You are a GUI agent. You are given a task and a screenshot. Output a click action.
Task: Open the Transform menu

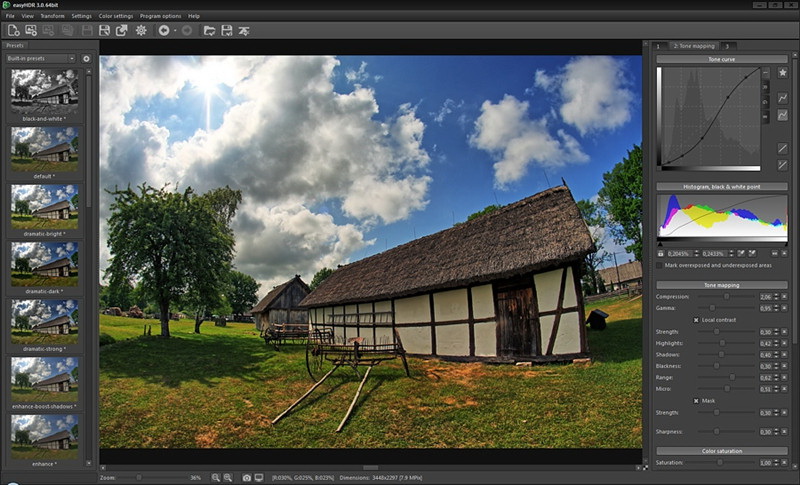click(x=53, y=16)
